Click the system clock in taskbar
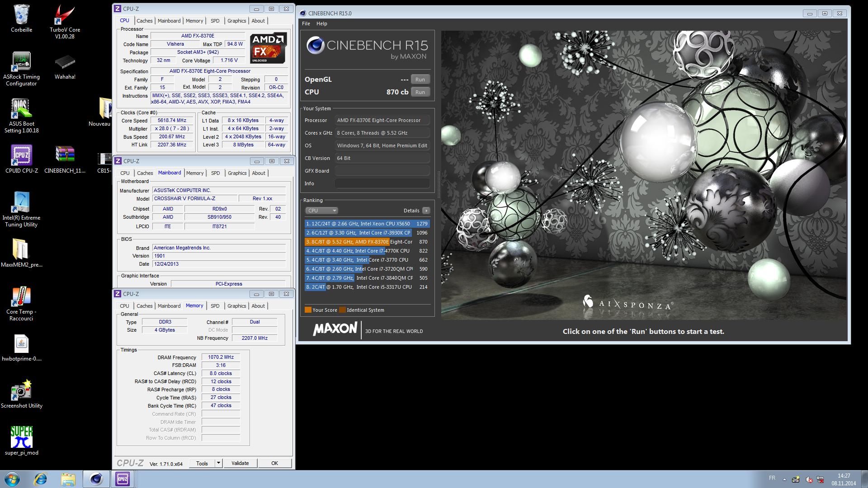 [844, 479]
